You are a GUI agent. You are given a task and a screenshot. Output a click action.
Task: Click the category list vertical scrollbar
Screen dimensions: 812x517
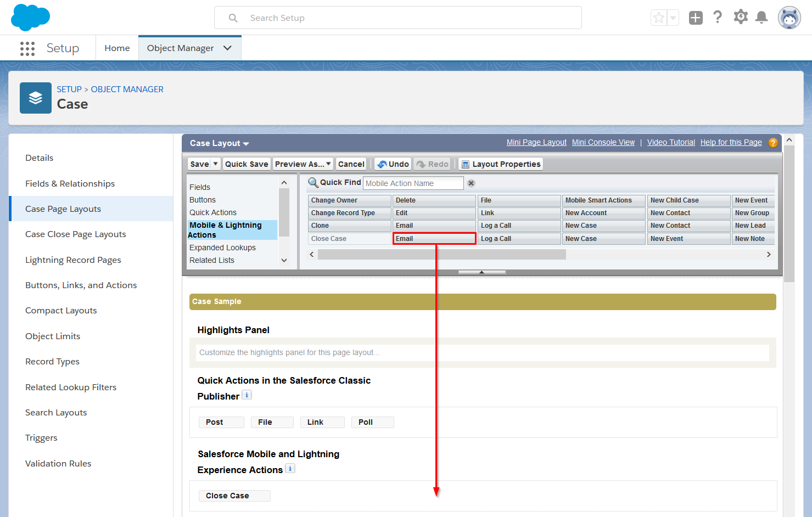click(284, 212)
